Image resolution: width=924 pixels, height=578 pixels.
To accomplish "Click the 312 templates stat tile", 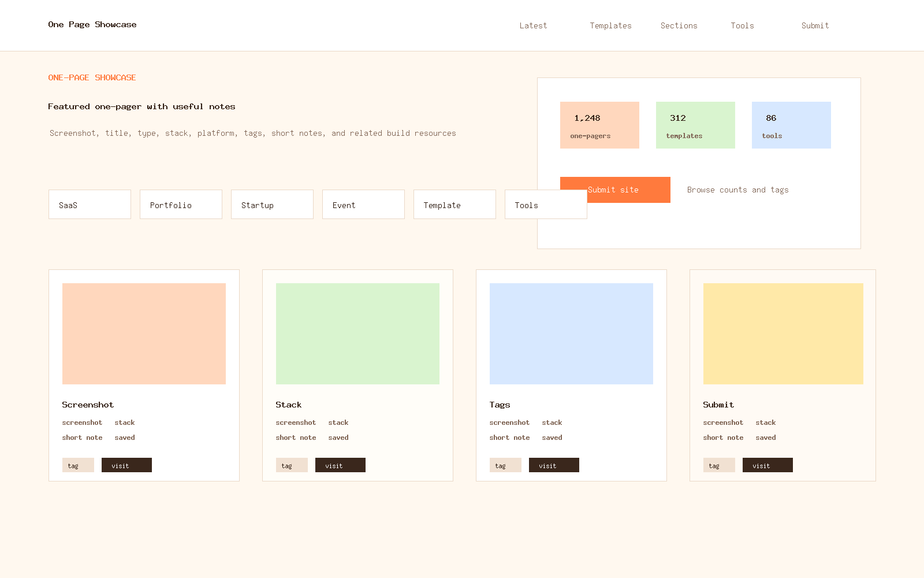I will tap(695, 125).
